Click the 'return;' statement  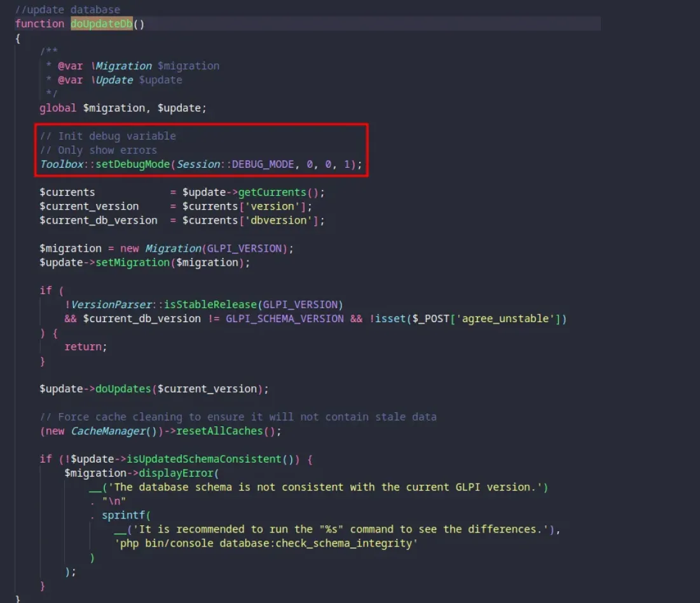tap(86, 347)
